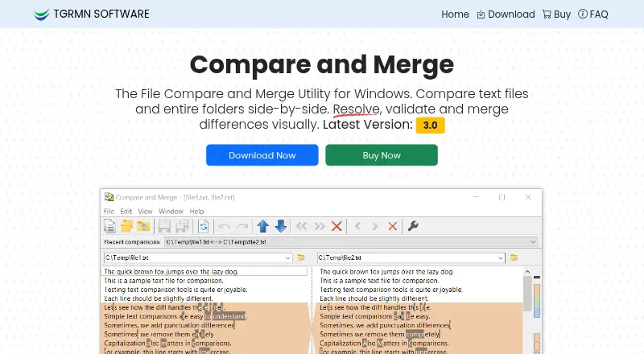The image size is (644, 354).
Task: Click the "Compare and Merge" main heading
Action: [x=322, y=64]
